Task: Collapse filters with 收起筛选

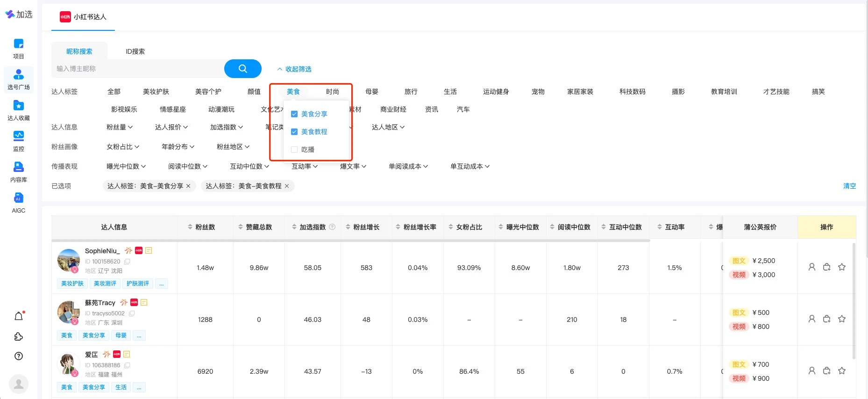Action: (294, 69)
